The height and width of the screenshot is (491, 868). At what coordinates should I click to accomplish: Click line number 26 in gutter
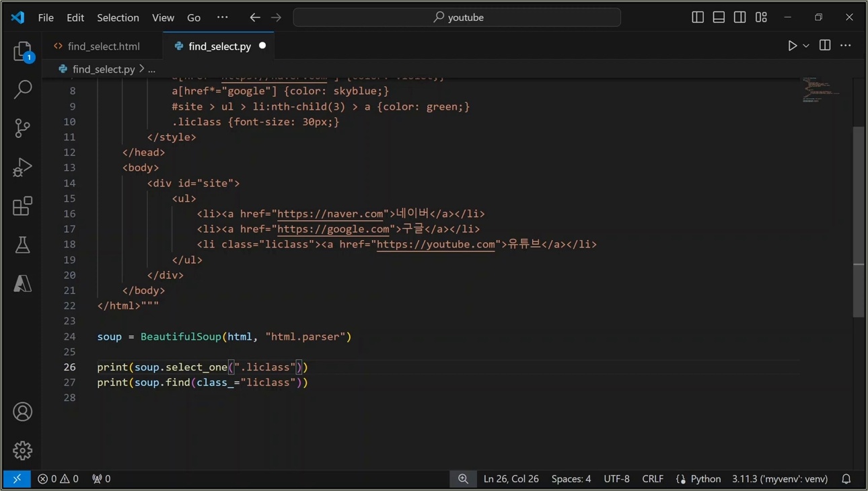[70, 367]
